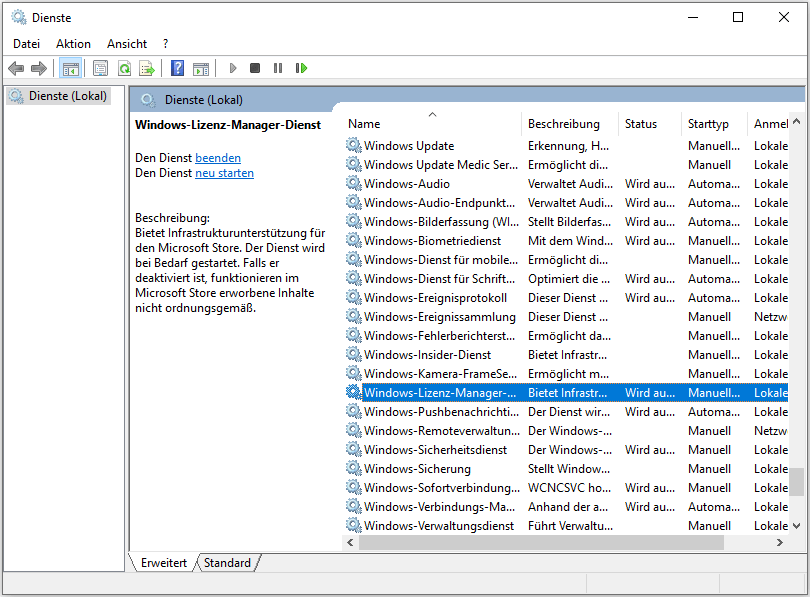Click the neu starten link
Screen dimensions: 810x597
point(224,172)
